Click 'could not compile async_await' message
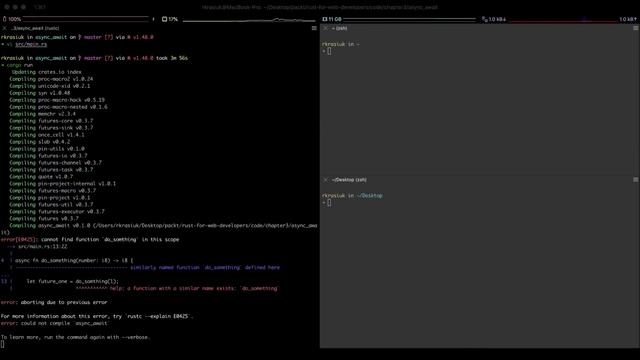Image resolution: width=640 pixels, height=360 pixels. (x=64, y=323)
